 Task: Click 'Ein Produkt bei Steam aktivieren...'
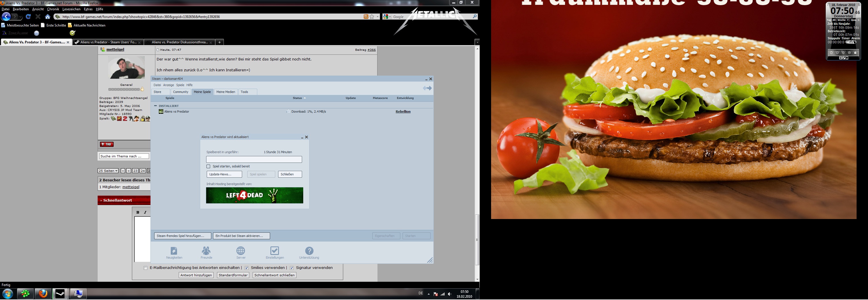click(241, 236)
